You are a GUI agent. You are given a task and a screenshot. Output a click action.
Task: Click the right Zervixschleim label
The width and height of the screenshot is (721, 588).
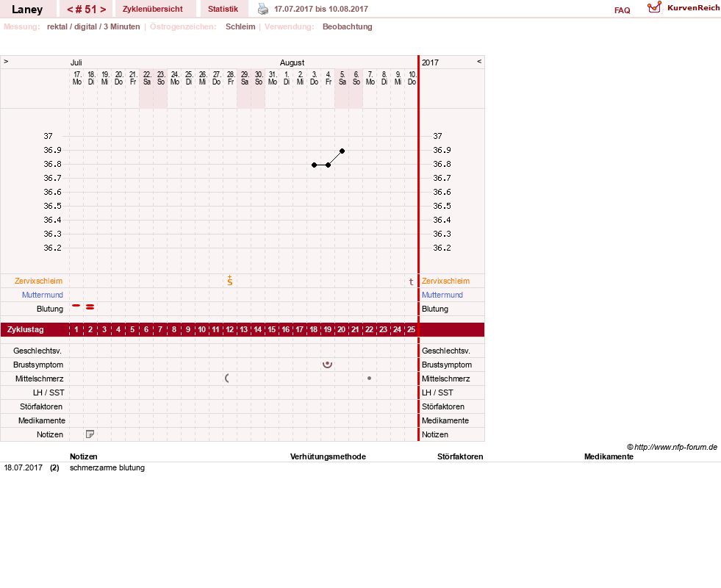445,281
